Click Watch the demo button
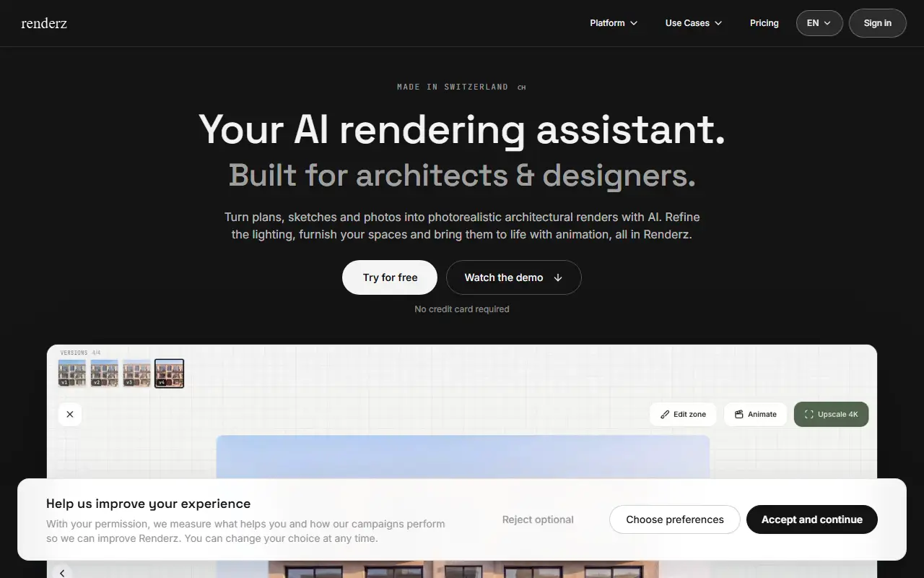924x578 pixels. [x=513, y=277]
